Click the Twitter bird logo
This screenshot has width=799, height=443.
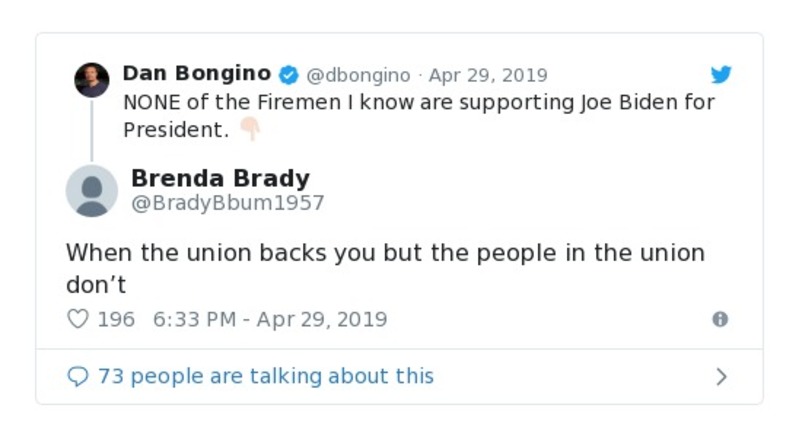tap(721, 75)
